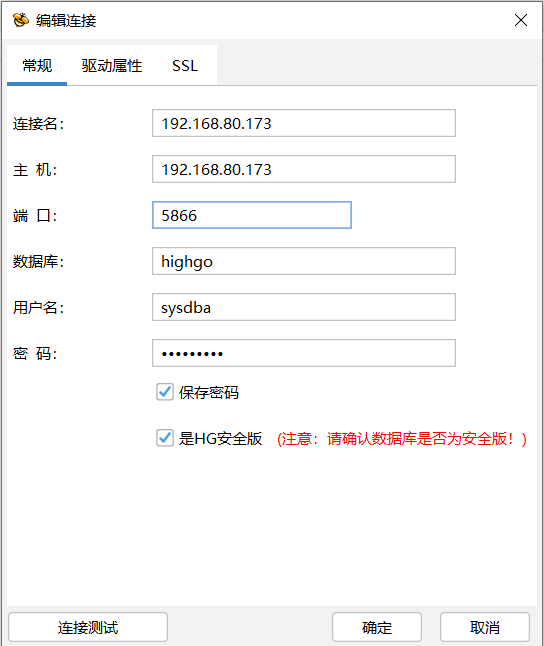Confirm with the 确定 button
Screen dimensions: 544x646
coord(377,627)
